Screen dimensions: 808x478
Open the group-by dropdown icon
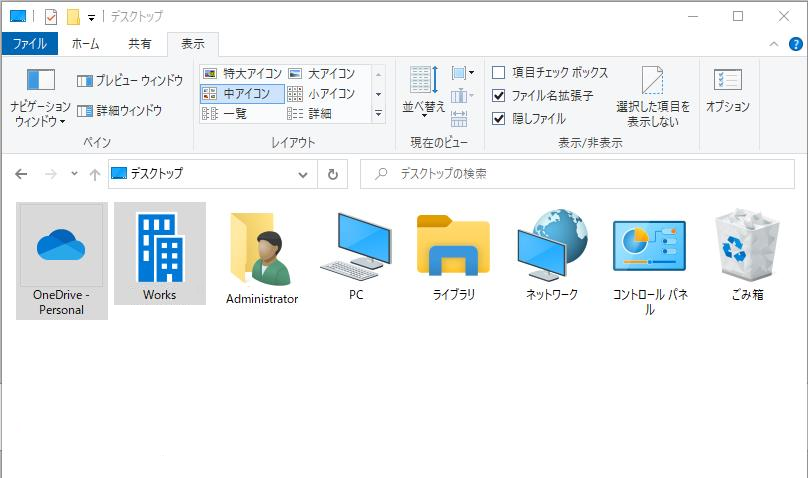462,73
